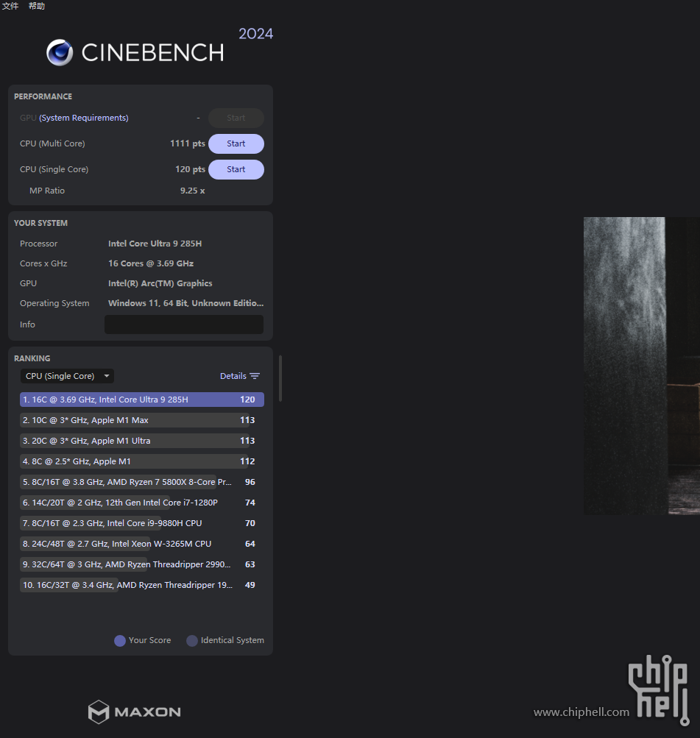Select the AMD Ryzen 7 5800X ranking entry
Viewport: 700px width, 738px height.
[x=142, y=482]
